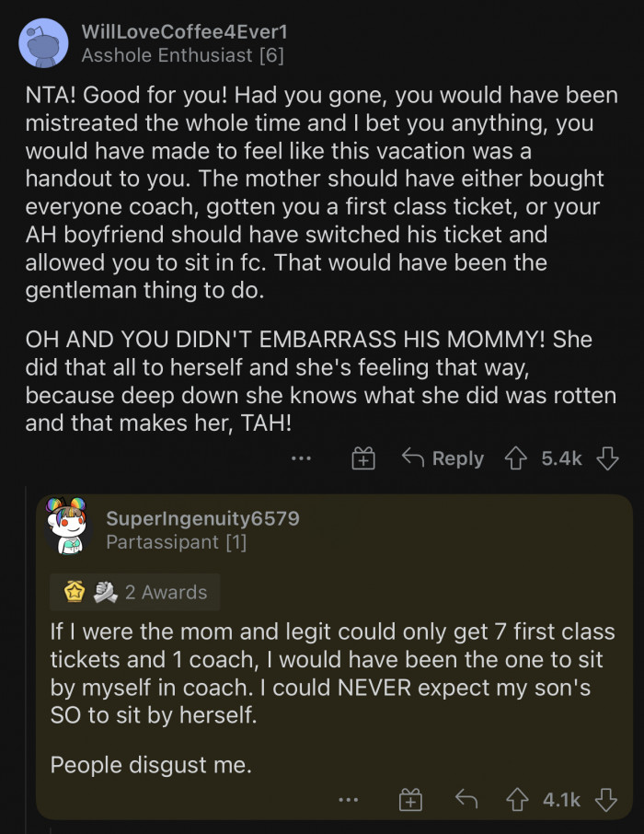Click the Partassipant [1] flair
This screenshot has height=834, width=644.
coord(176,542)
